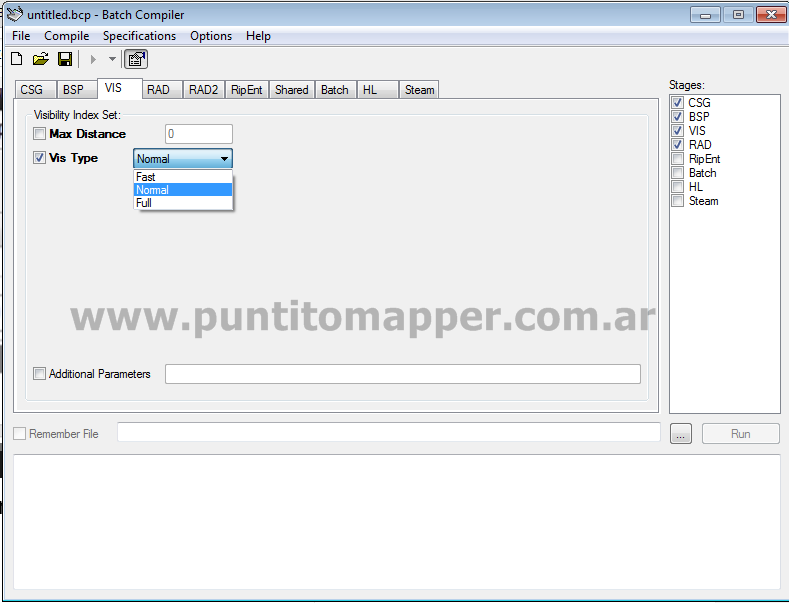The width and height of the screenshot is (789, 603).
Task: Close the Batch Compiler window
Action: (771, 15)
